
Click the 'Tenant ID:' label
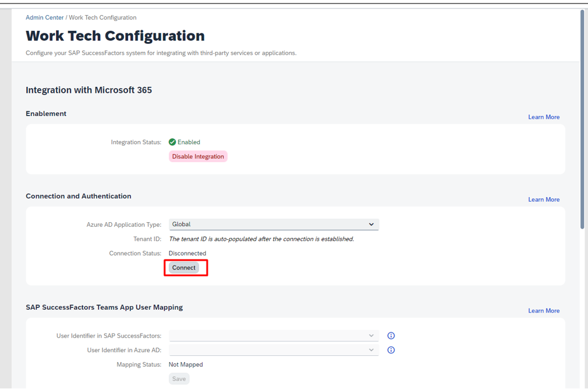[x=147, y=239]
